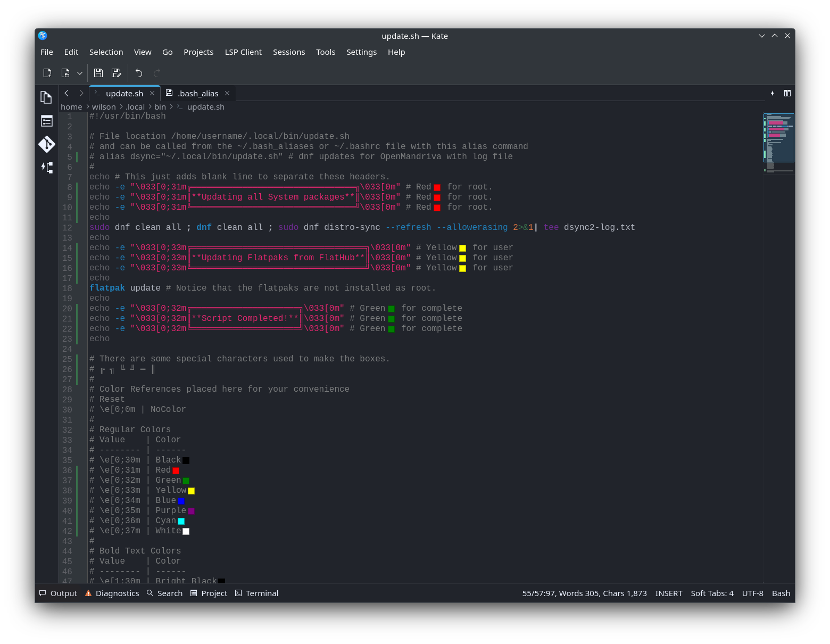
Task: Click the cyan swatch on line 41
Action: [x=181, y=521]
